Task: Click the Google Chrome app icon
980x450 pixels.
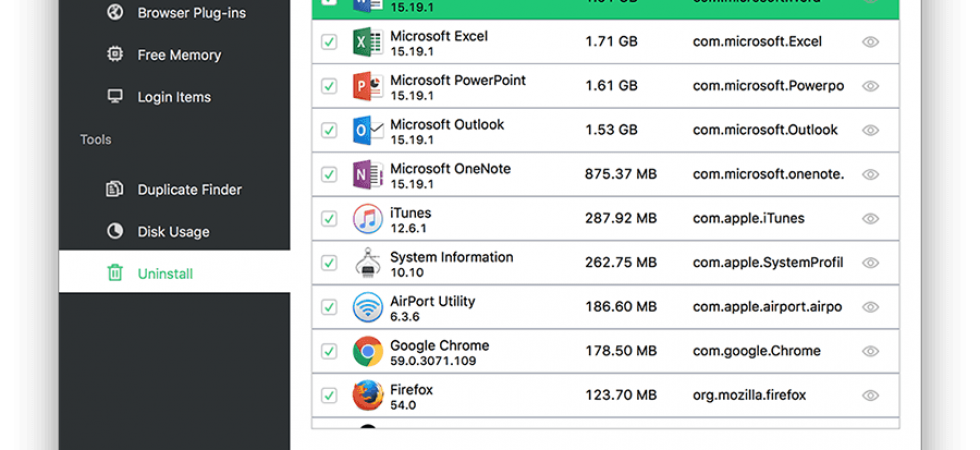Action: [x=368, y=351]
